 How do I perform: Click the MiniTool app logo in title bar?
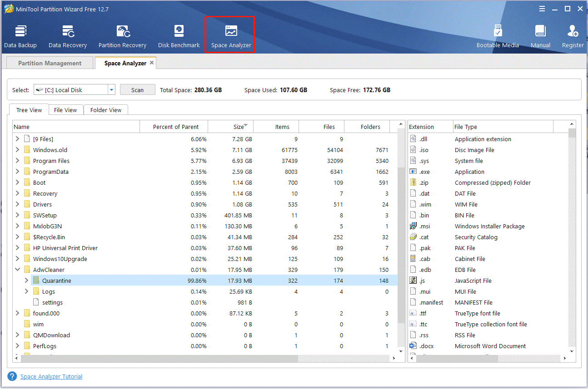(9, 9)
